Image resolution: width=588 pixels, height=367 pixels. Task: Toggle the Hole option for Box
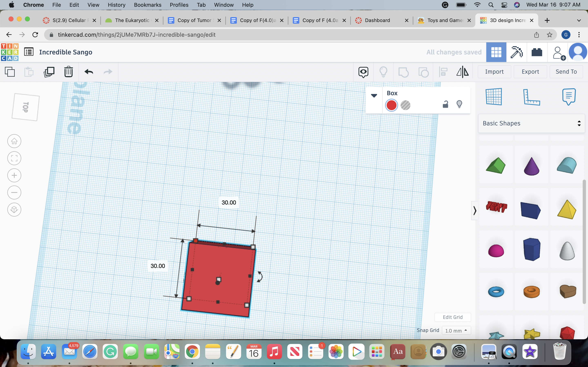(405, 105)
